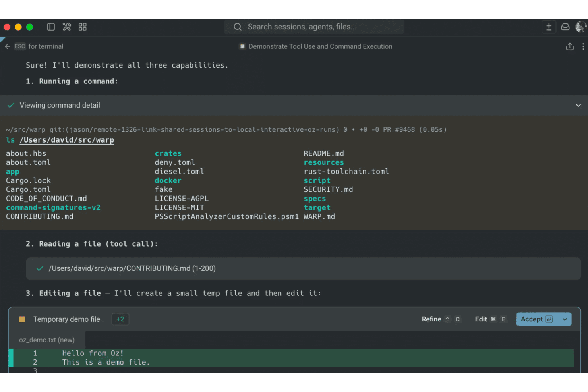
Task: Click the conversation title 'Demonstrate Tool Use and Command Execution'
Action: pyautogui.click(x=320, y=46)
